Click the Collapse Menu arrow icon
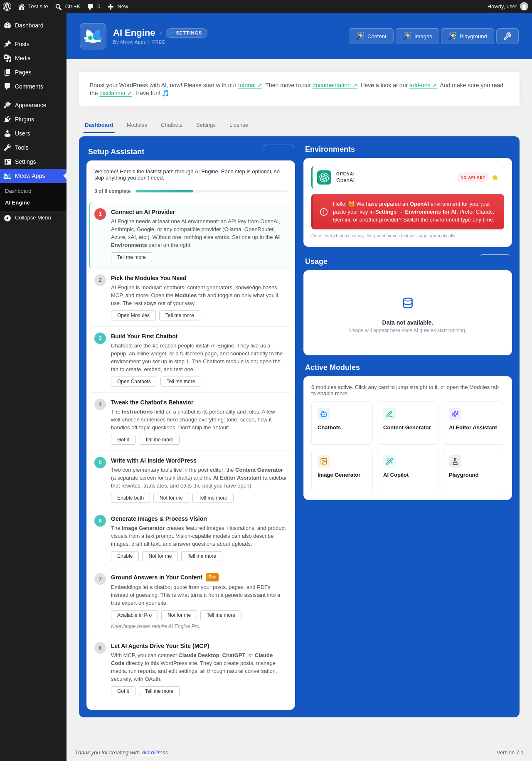 tap(7, 218)
